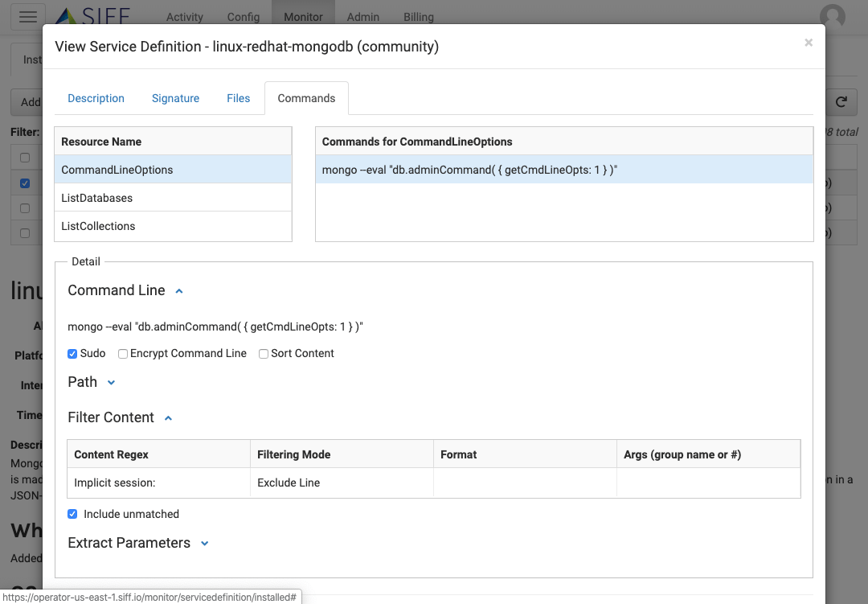
Task: Click the 'Implicit session:' regex cell
Action: 159,483
